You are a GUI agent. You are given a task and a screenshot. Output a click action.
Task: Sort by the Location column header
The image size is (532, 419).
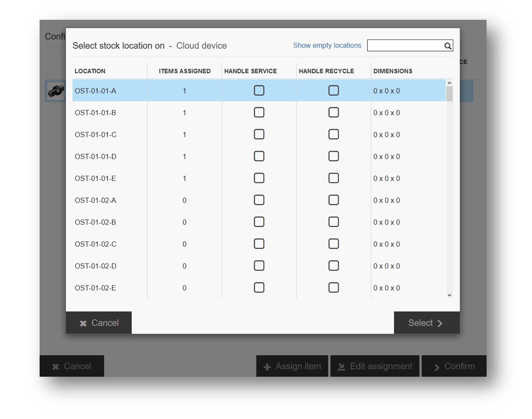(x=90, y=71)
